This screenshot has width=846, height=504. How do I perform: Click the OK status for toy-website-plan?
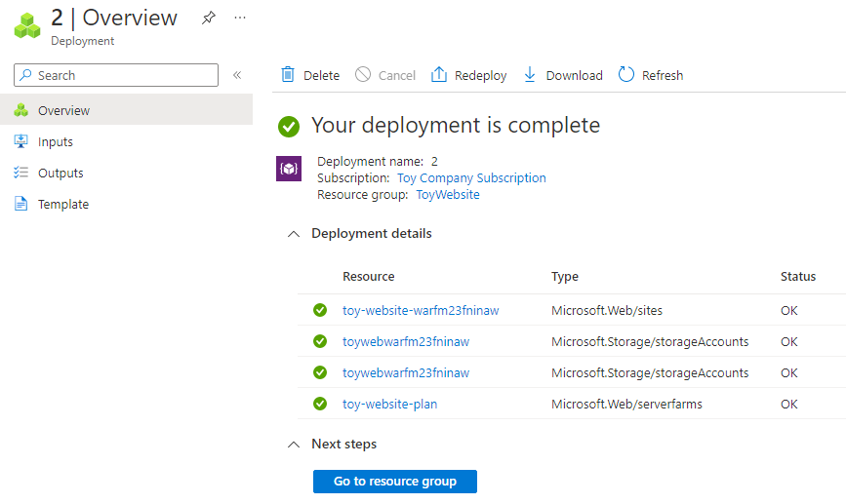[x=788, y=405]
